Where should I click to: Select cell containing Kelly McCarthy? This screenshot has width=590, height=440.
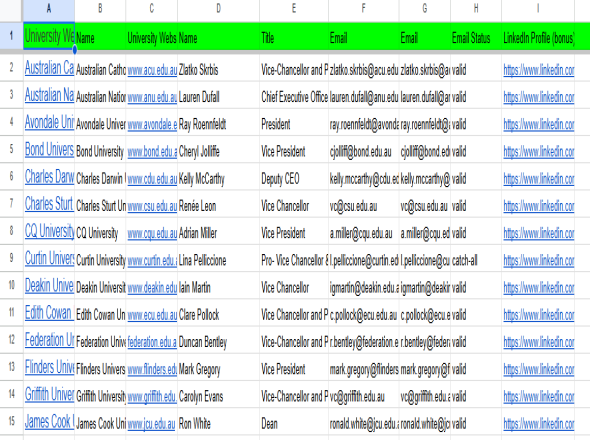pos(218,177)
